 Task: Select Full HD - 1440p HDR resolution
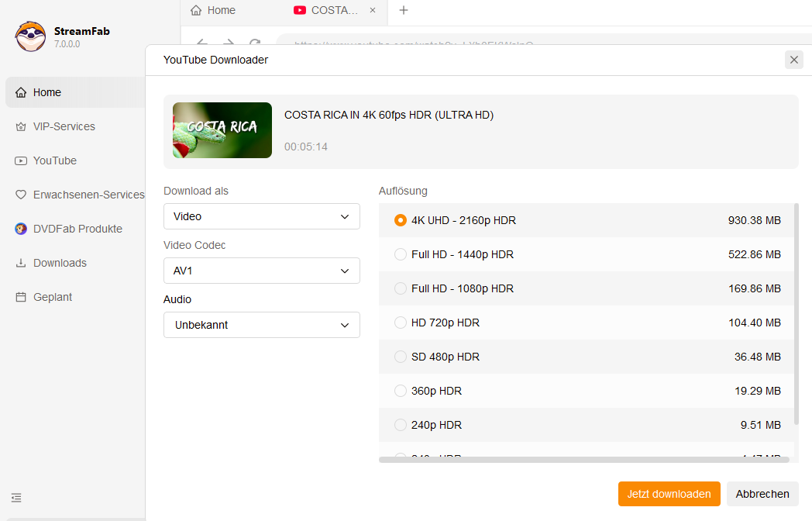[x=401, y=254]
